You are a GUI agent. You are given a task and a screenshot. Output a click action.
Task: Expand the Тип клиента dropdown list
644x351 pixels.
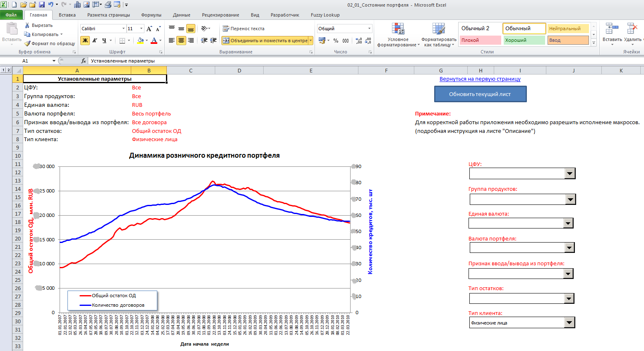[570, 323]
